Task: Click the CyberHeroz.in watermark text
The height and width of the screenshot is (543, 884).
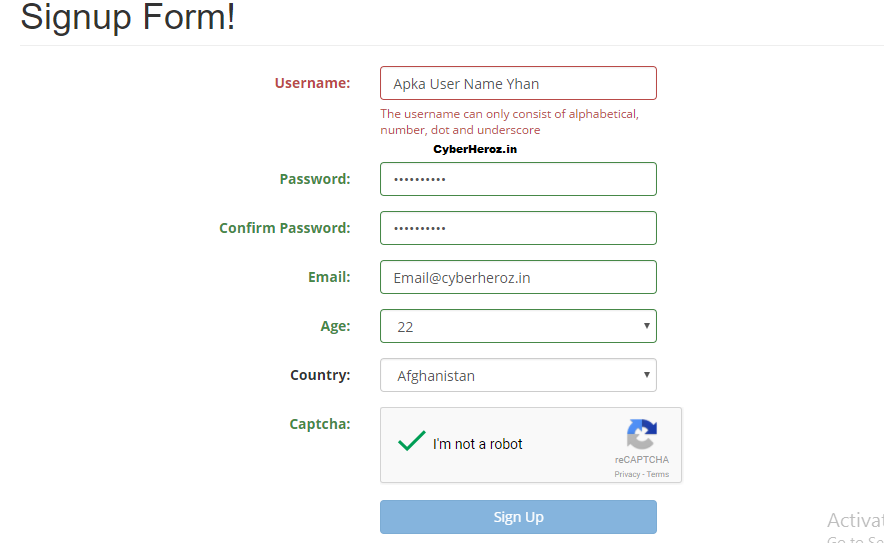Action: click(x=475, y=149)
